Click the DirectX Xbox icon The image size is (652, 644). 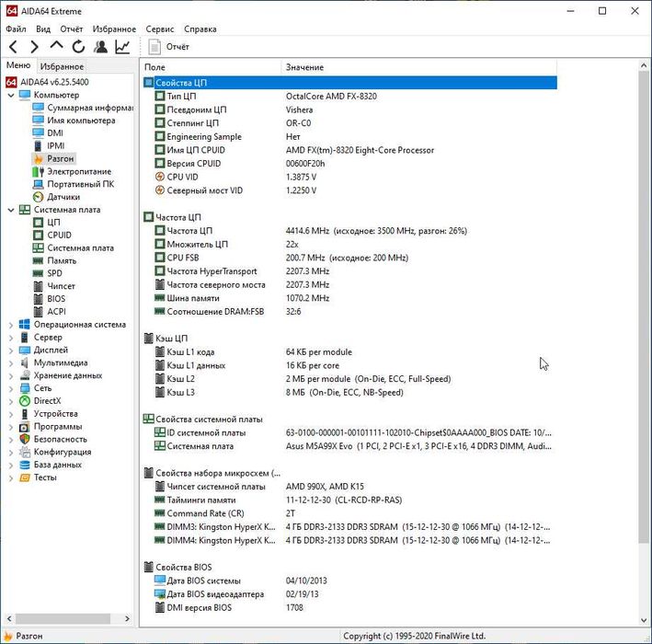click(x=25, y=401)
